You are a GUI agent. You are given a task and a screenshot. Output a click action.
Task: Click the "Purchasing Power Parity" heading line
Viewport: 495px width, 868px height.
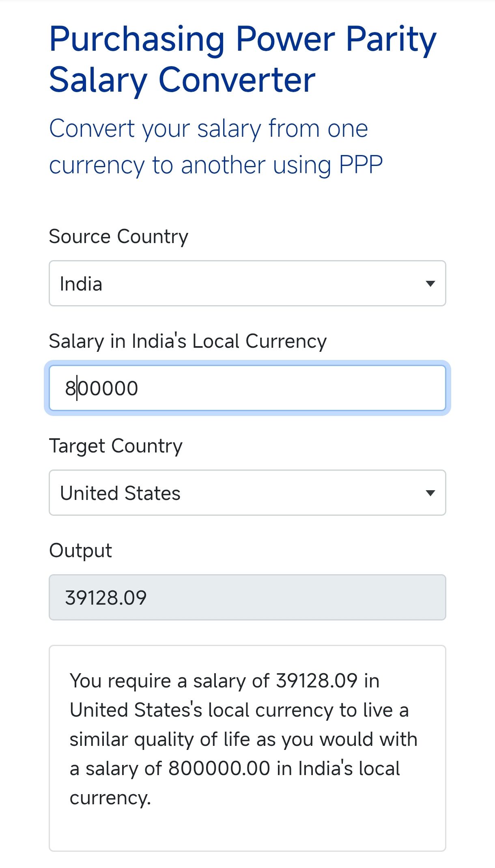point(243,40)
